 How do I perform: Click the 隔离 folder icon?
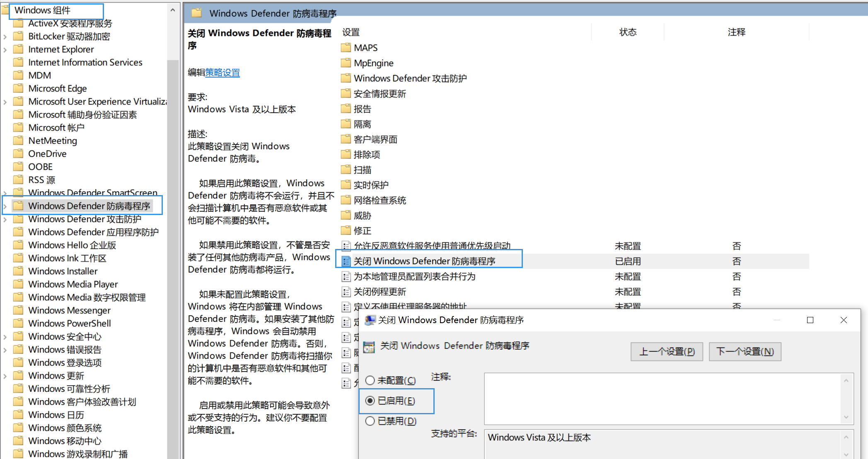(346, 124)
